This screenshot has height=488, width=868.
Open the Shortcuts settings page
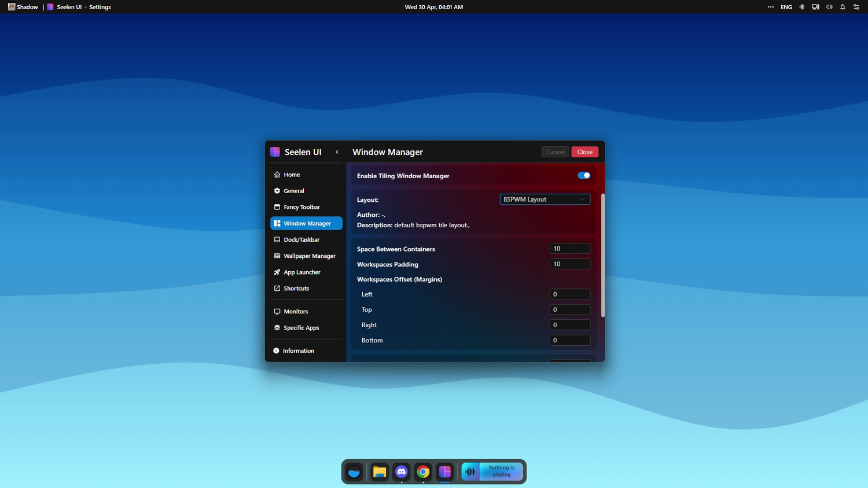point(306,288)
